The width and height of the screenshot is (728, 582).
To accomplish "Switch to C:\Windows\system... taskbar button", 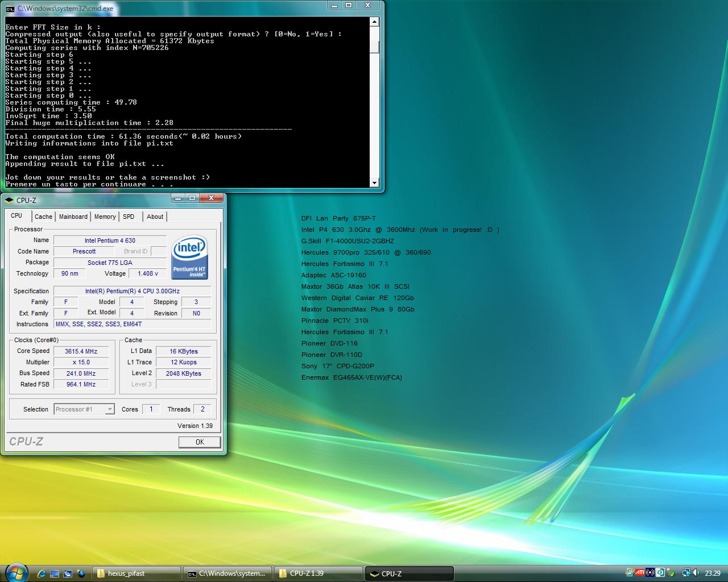I will click(228, 573).
